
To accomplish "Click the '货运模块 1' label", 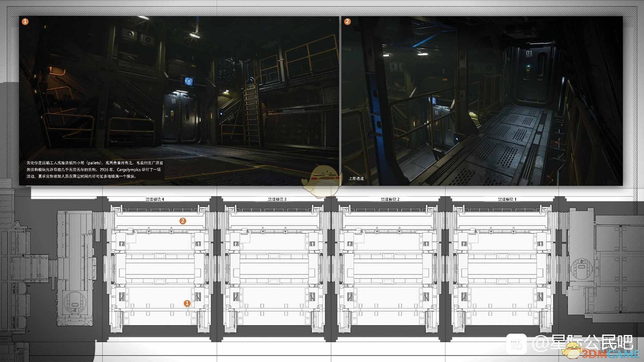I will [x=507, y=199].
